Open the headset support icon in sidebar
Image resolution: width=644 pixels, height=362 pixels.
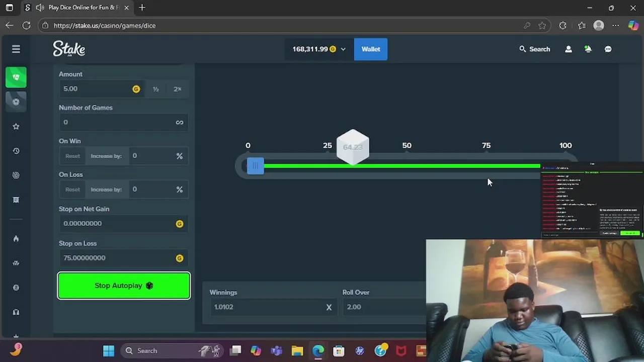(16, 312)
